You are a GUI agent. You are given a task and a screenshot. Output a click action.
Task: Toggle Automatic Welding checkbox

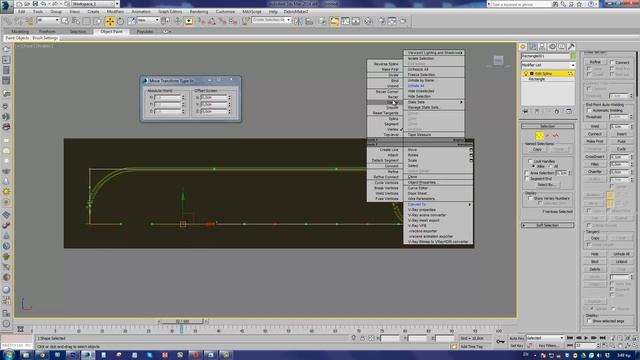click(589, 110)
